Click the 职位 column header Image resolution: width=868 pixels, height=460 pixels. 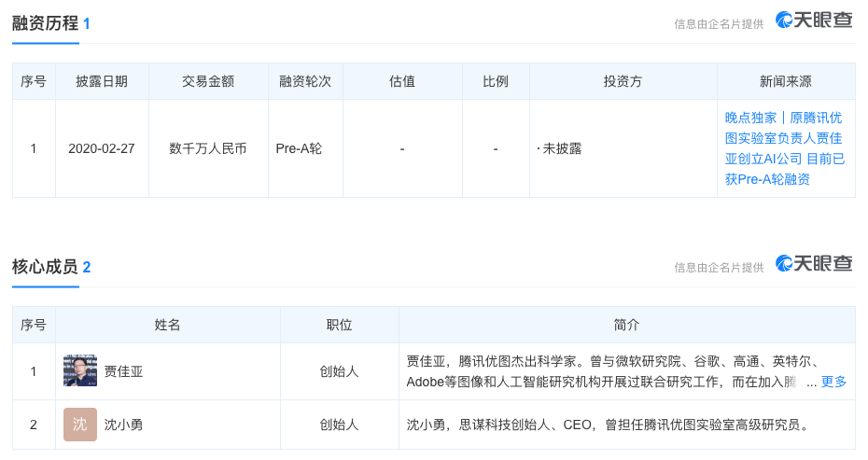pyautogui.click(x=339, y=325)
